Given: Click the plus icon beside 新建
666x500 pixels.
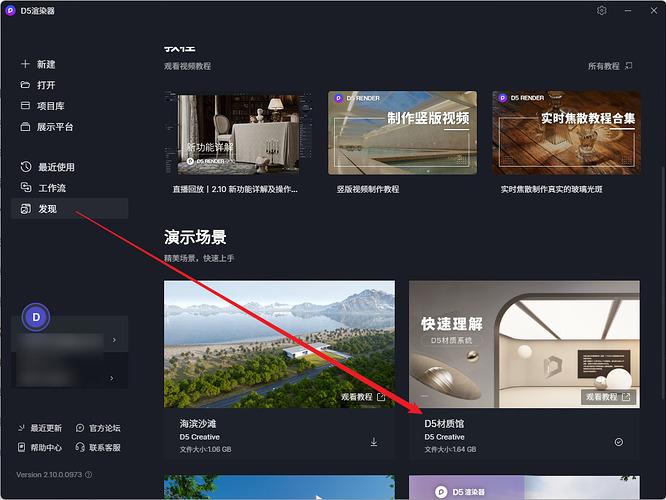Looking at the screenshot, I should coord(25,64).
